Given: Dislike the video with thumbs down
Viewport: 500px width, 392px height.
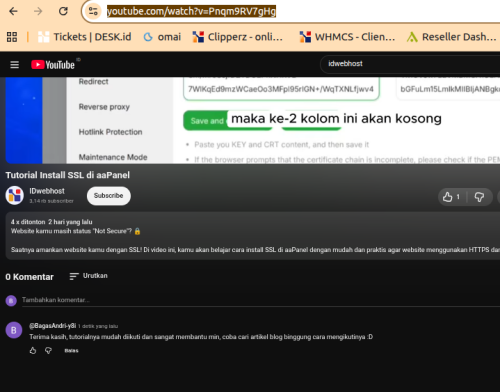Looking at the screenshot, I should 479,197.
